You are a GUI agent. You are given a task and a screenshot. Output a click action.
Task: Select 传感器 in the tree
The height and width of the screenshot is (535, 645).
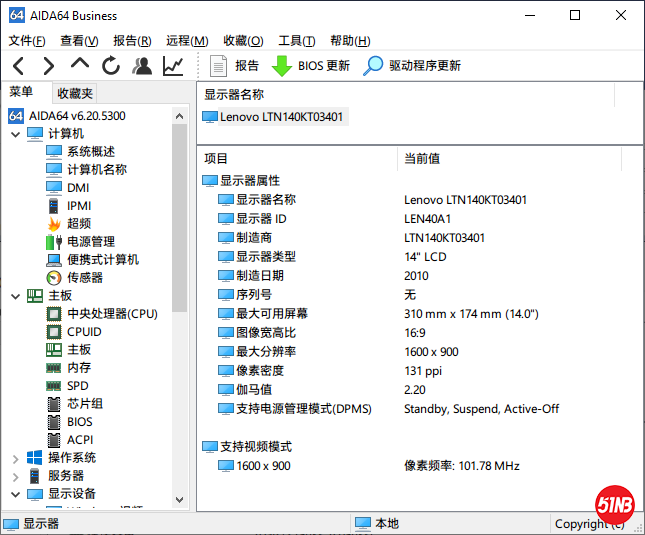click(x=85, y=278)
